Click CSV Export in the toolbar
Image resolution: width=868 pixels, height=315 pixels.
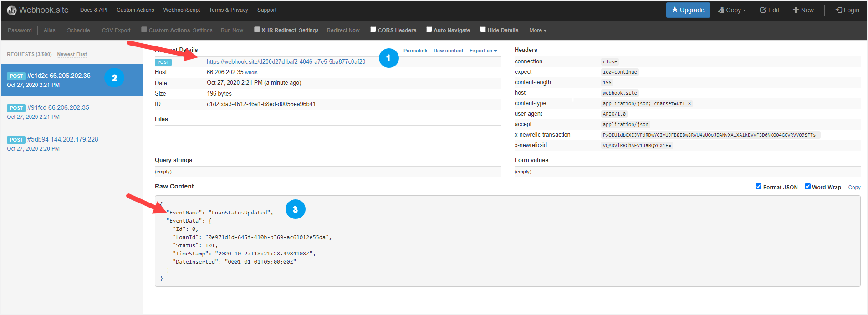point(116,30)
